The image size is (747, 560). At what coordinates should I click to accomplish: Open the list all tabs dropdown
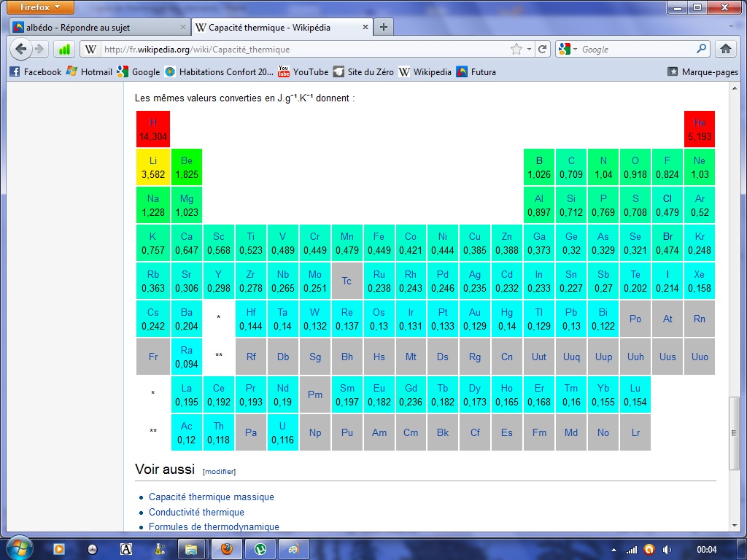731,27
